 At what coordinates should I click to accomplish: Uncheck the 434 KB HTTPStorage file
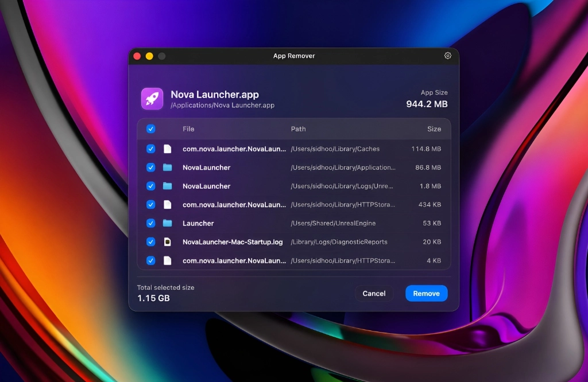point(151,205)
